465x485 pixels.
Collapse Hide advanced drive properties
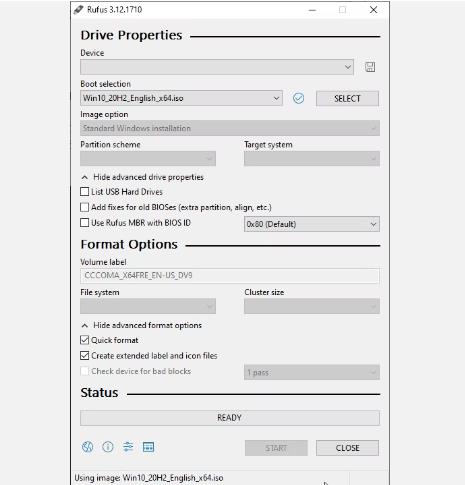(143, 177)
